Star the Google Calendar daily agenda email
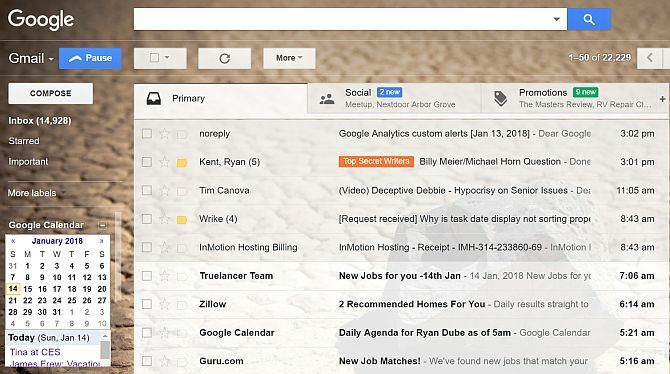 tap(165, 333)
